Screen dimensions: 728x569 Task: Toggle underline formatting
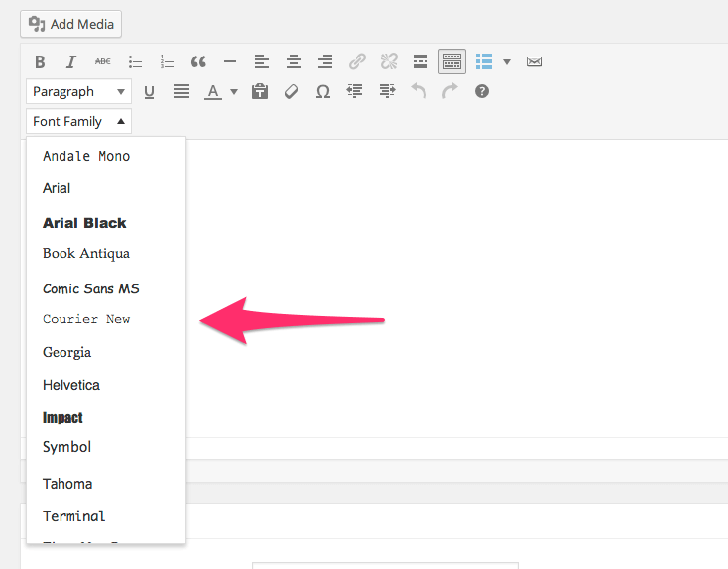pyautogui.click(x=149, y=91)
